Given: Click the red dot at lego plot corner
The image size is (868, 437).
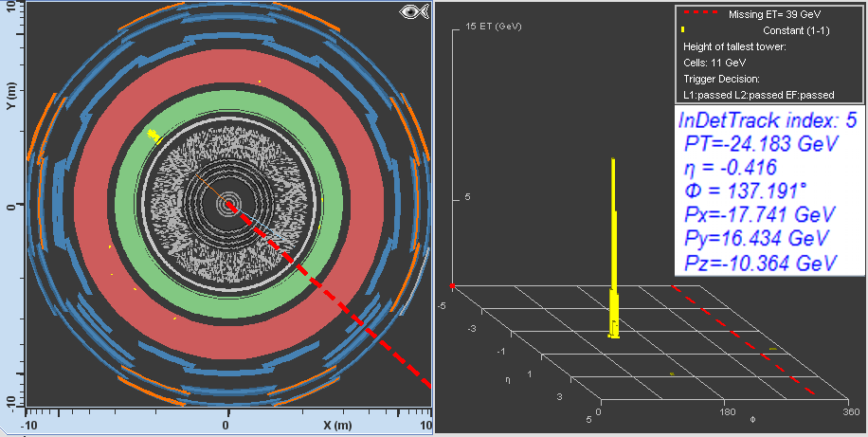Looking at the screenshot, I should tap(453, 285).
